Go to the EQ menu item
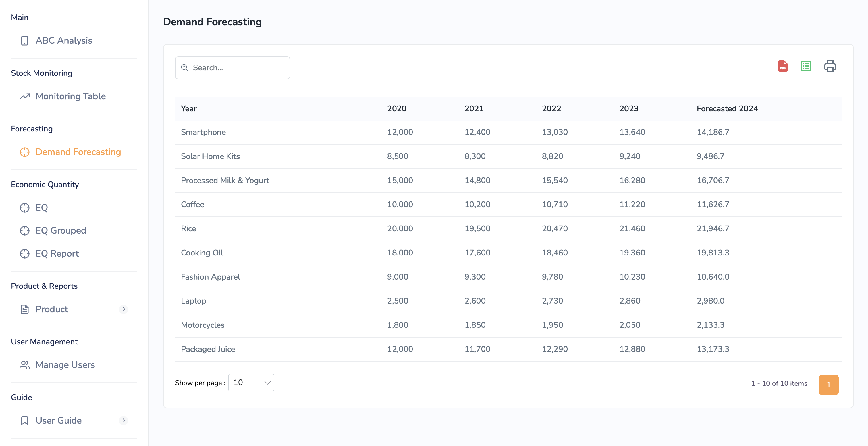The width and height of the screenshot is (868, 446). pyautogui.click(x=41, y=208)
